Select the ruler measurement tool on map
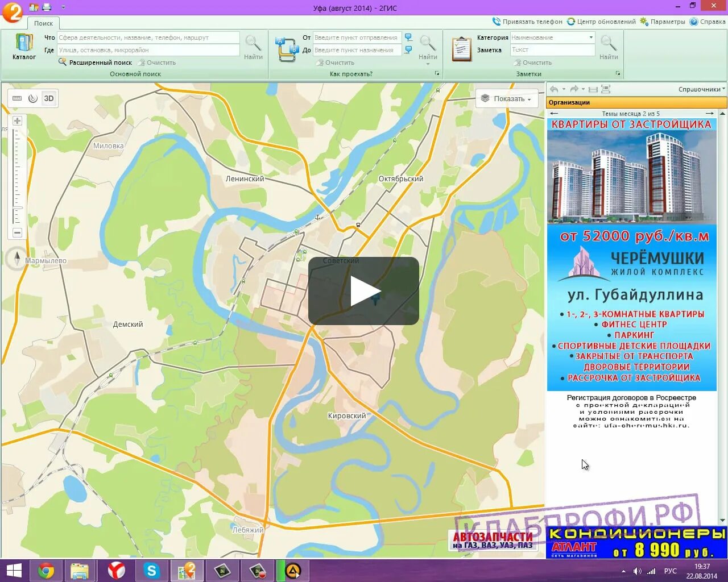The width and height of the screenshot is (728, 582). click(x=17, y=98)
